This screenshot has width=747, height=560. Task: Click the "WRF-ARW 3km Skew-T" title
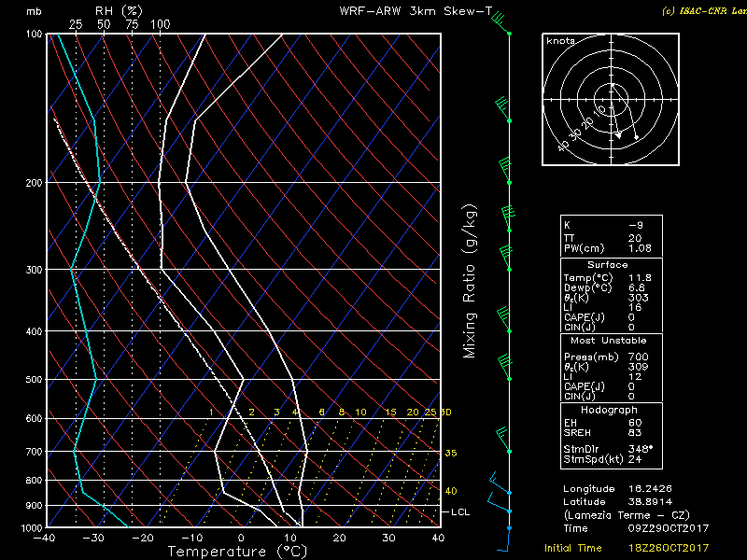click(x=415, y=11)
